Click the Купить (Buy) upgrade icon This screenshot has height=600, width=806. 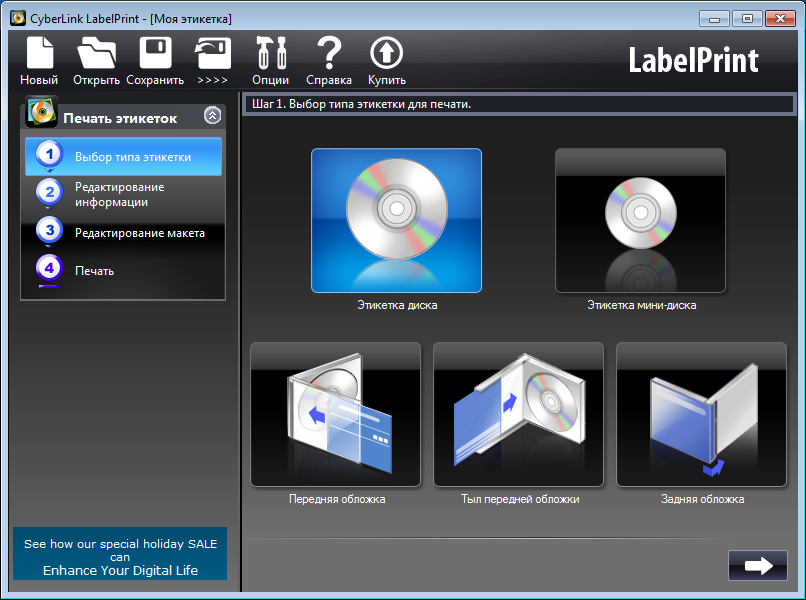point(386,55)
